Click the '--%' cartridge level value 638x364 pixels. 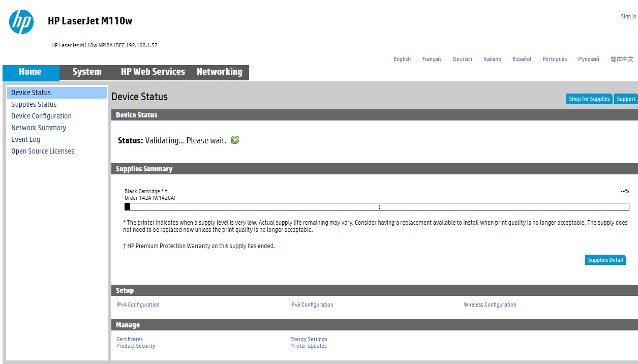coord(625,192)
